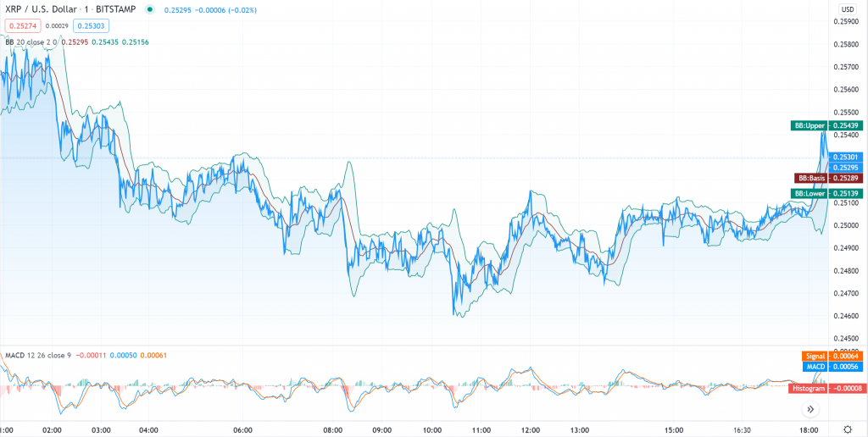This screenshot has width=868, height=437.
Task: Select the BB 20 close indicator legend
Action: (36, 41)
